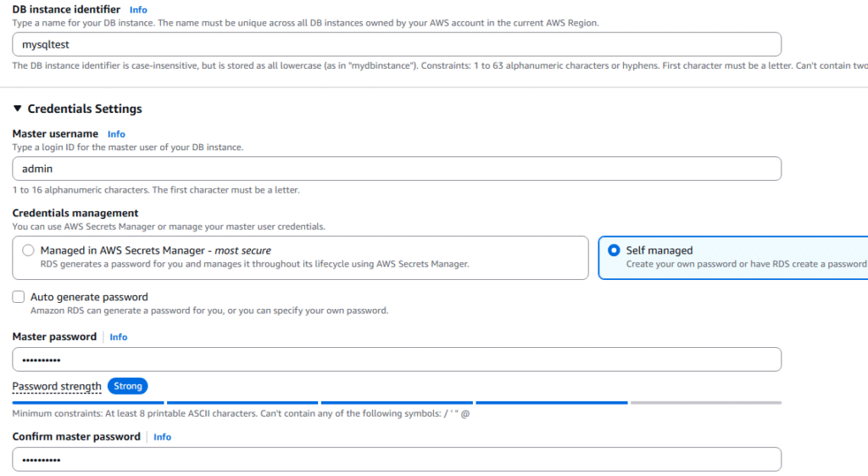Click the DB instance identifier field containing mysqltest

click(397, 44)
